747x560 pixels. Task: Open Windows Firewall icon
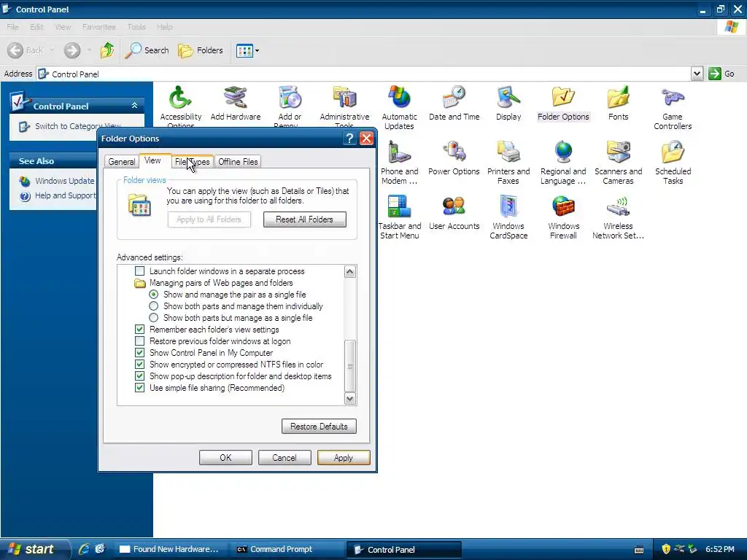563,208
